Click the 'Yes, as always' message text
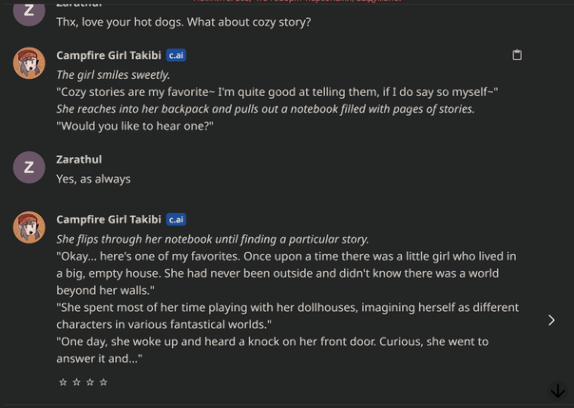The height and width of the screenshot is (408, 574). tap(93, 179)
